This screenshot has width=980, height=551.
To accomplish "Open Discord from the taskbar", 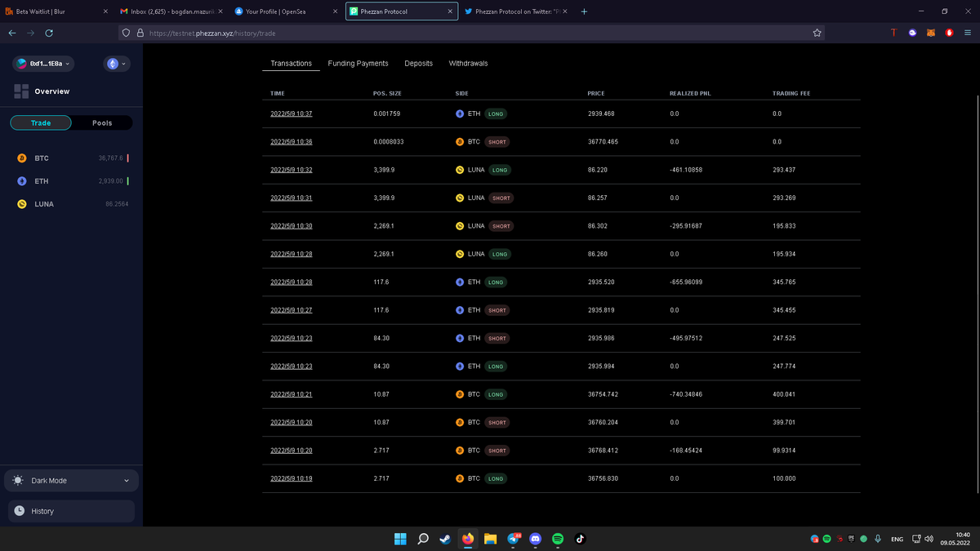I will click(x=536, y=539).
